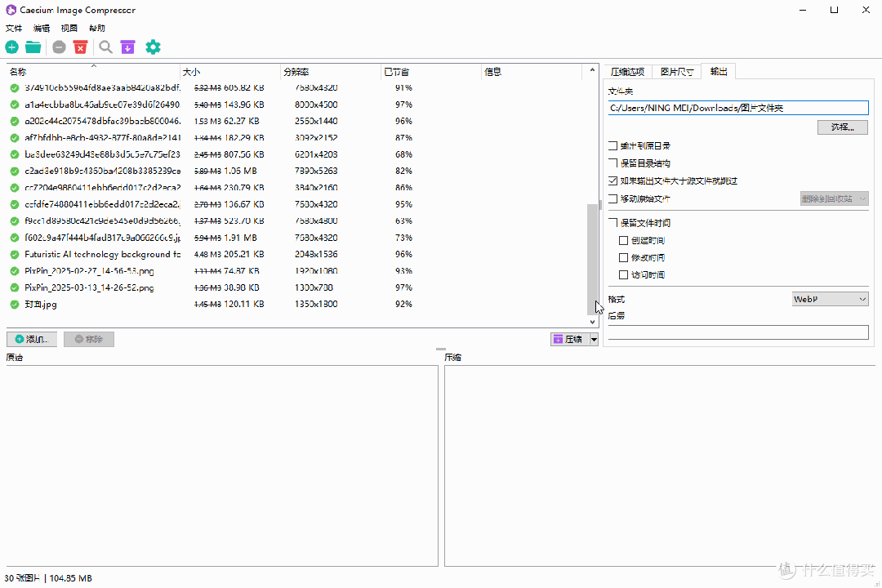Click the Caesium app logo in title bar
The height and width of the screenshot is (588, 882).
[11, 10]
